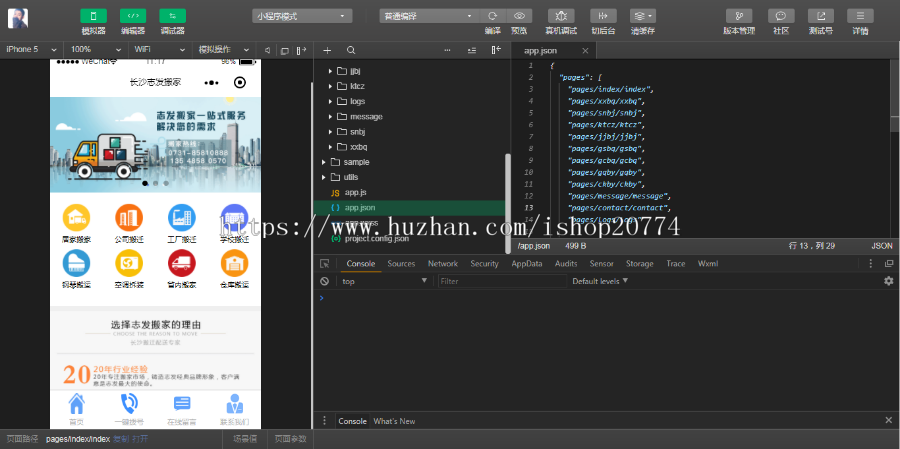Image resolution: width=900 pixels, height=449 pixels.
Task: Open the details panel button
Action: [x=860, y=16]
